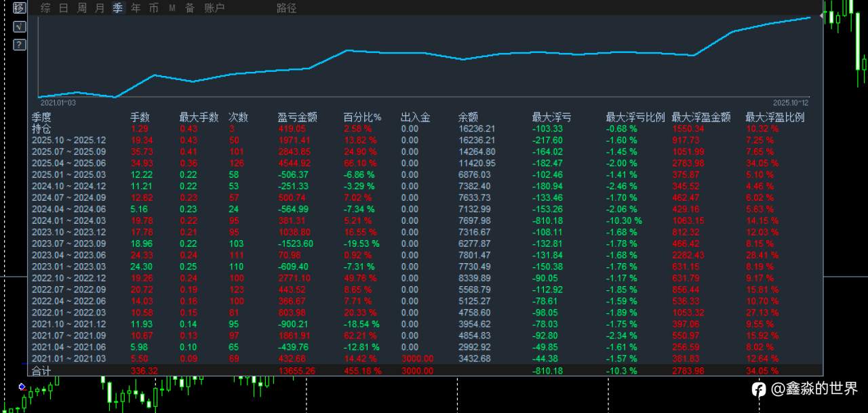Click the Facebook logo in the watermark
The height and width of the screenshot is (413, 868).
pyautogui.click(x=758, y=389)
